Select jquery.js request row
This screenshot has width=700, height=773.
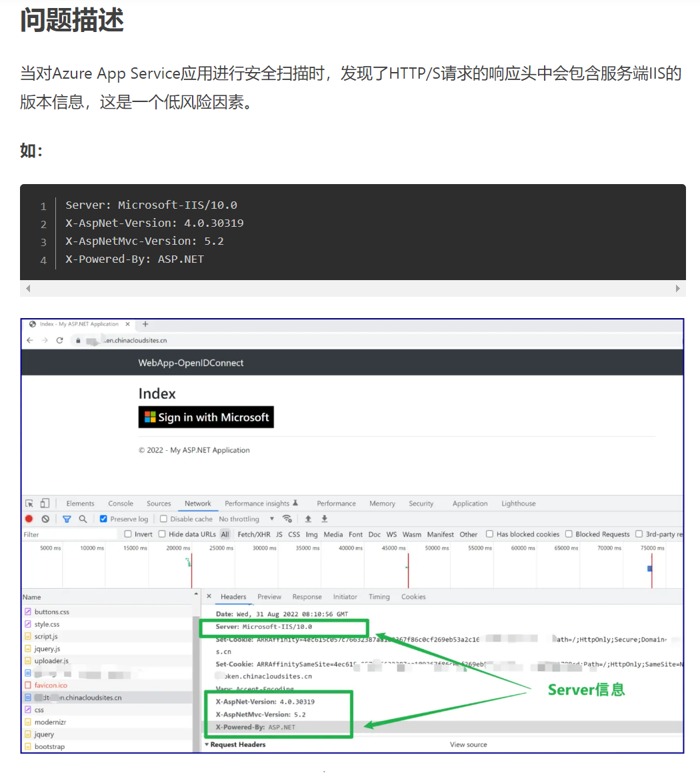(107, 649)
